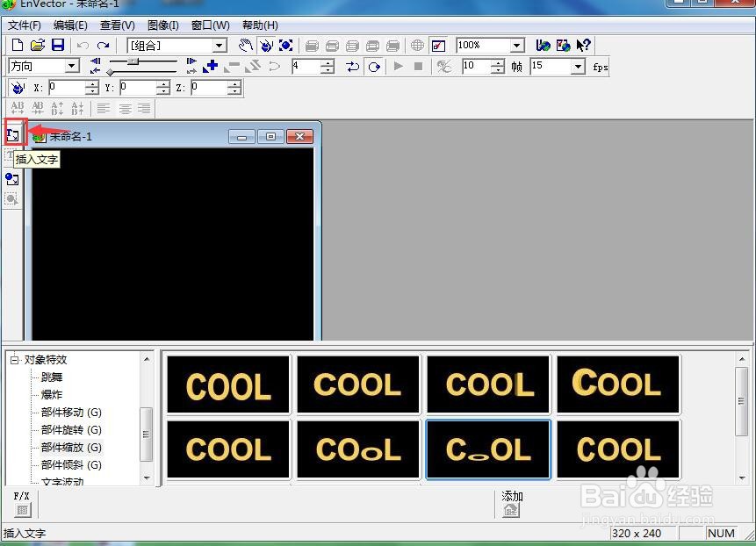756x546 pixels.
Task: Choose the highlighted C_OL thumbnail
Action: 488,449
